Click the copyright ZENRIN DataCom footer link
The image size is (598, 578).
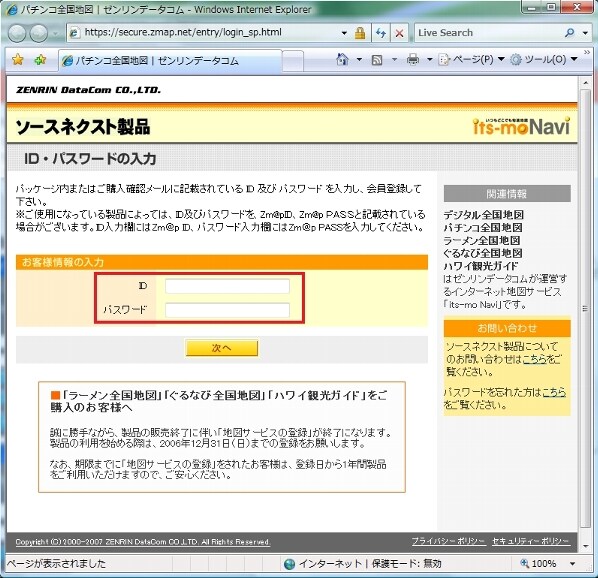coord(143,542)
